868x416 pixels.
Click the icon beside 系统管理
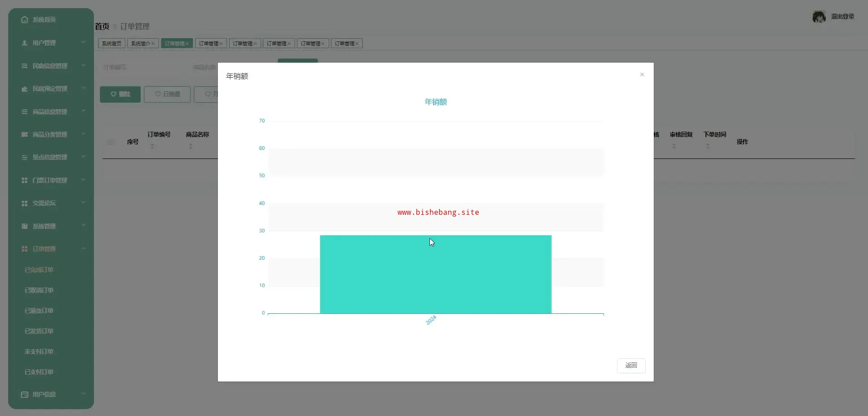25,226
